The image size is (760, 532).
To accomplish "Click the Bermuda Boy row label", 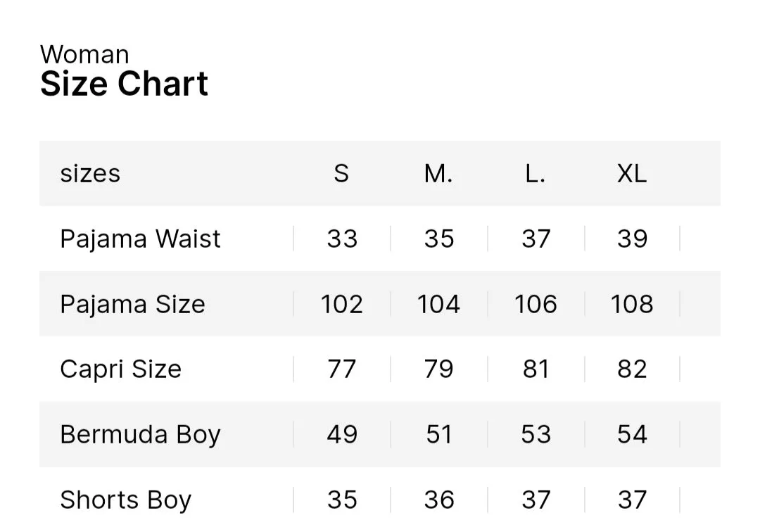I will (140, 435).
